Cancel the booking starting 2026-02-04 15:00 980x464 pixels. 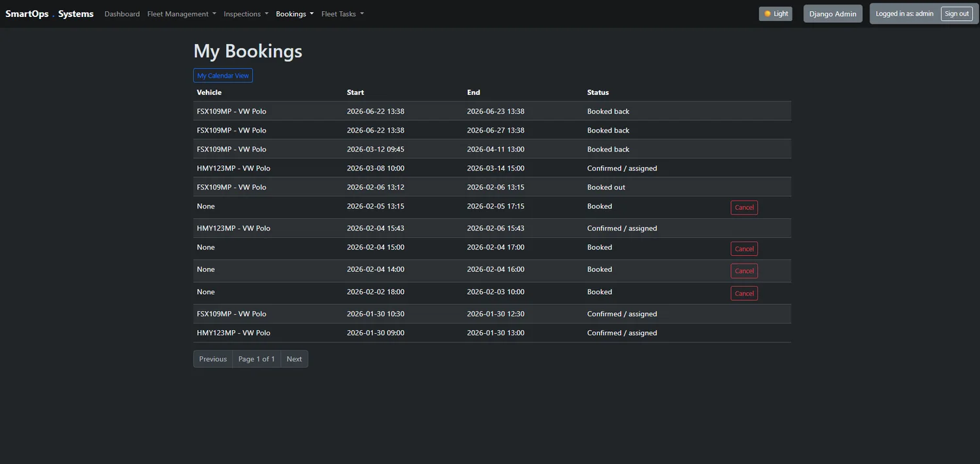744,249
